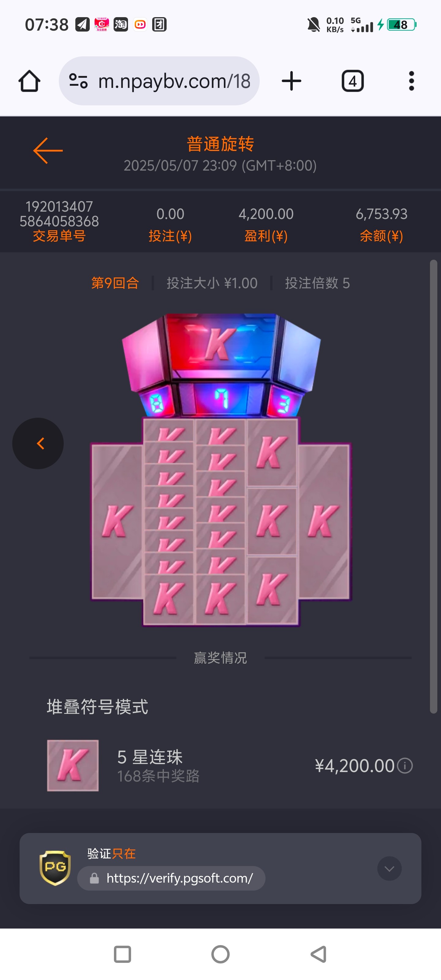Open a new tab with plus icon
This screenshot has width=441, height=980.
(x=292, y=81)
